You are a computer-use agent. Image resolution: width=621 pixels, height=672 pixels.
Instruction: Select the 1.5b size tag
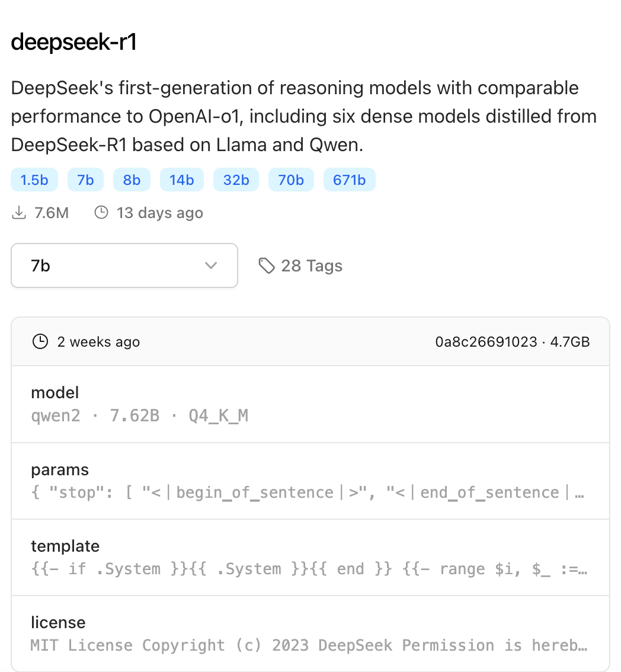(x=34, y=180)
